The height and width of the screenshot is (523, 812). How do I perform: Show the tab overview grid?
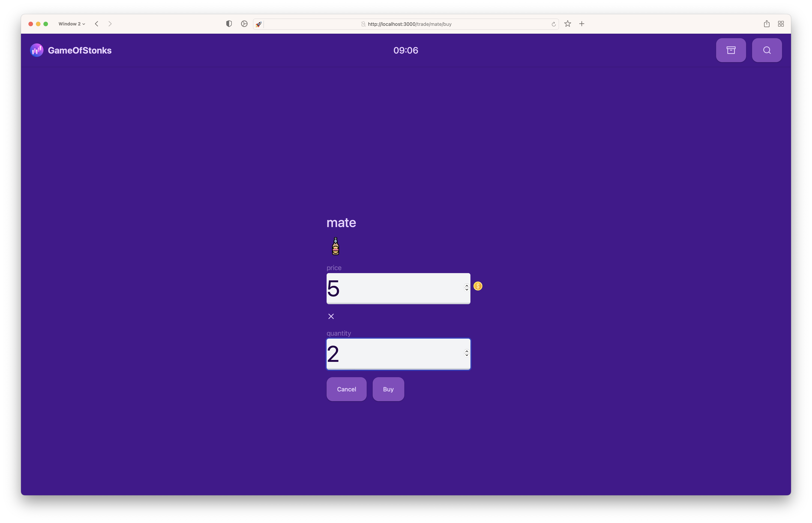[781, 24]
